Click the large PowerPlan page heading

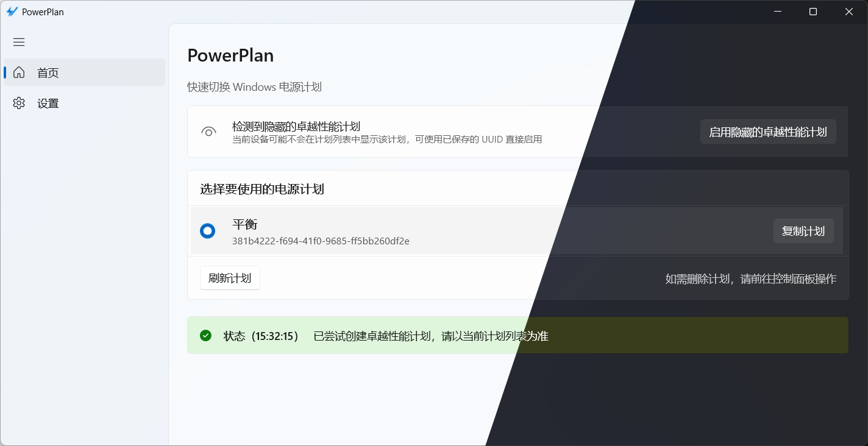tap(230, 55)
